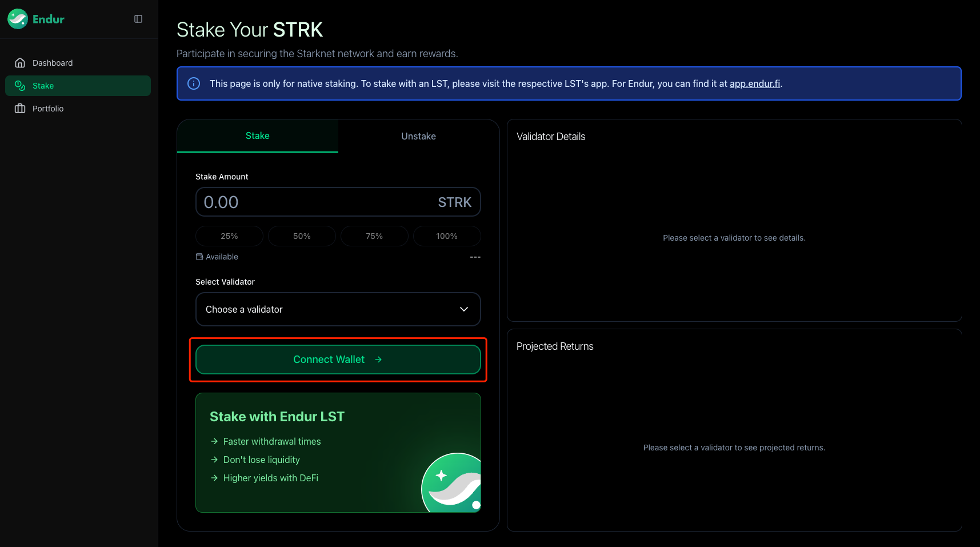
Task: Click the Endur brand name text
Action: point(49,19)
